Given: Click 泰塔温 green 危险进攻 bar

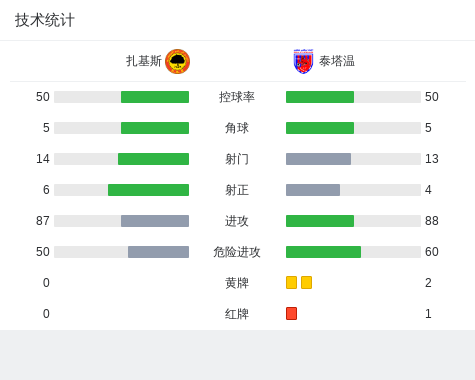Looking at the screenshot, I should (x=323, y=252).
